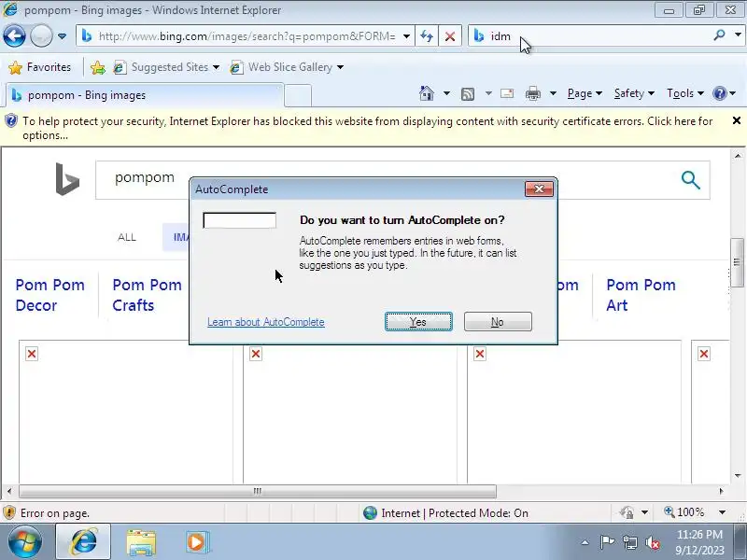Open the Help question mark icon
This screenshot has width=747, height=560.
[x=719, y=93]
